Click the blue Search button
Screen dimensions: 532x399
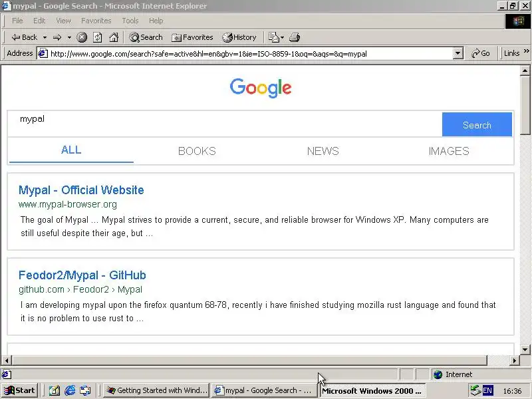coord(477,124)
